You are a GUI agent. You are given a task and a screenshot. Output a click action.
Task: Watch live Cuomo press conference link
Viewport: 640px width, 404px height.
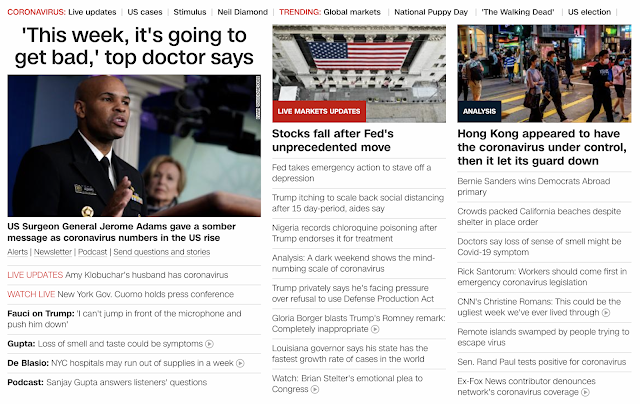pyautogui.click(x=120, y=294)
